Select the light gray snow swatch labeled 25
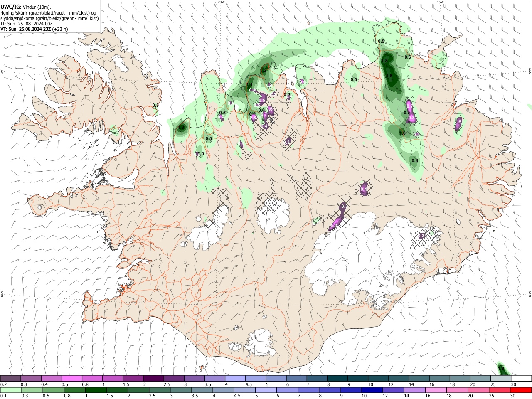 501,379
